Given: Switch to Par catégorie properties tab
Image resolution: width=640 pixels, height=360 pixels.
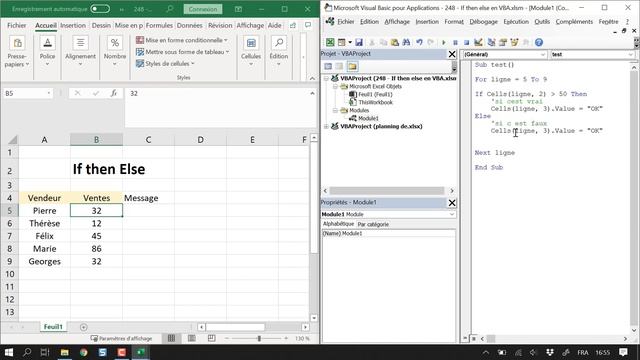Looking at the screenshot, I should coord(373,224).
